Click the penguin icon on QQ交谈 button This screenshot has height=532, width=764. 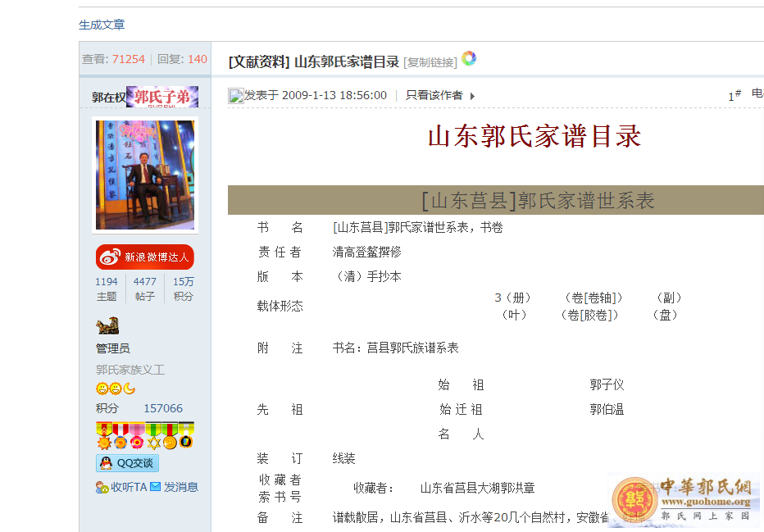pos(105,462)
